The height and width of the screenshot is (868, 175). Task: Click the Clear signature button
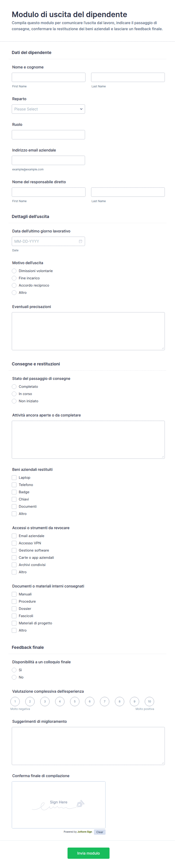[100, 832]
